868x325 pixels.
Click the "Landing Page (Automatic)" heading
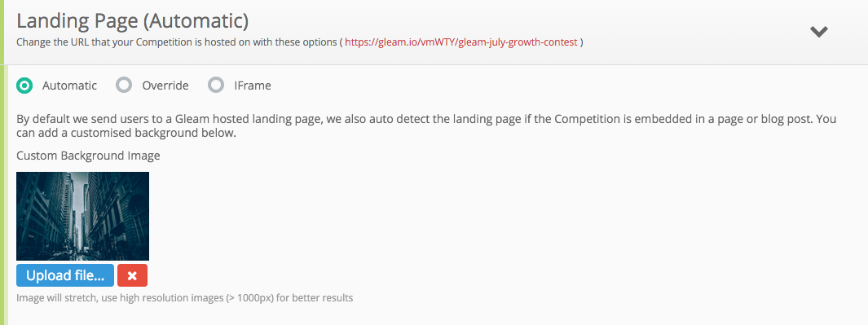pos(132,21)
